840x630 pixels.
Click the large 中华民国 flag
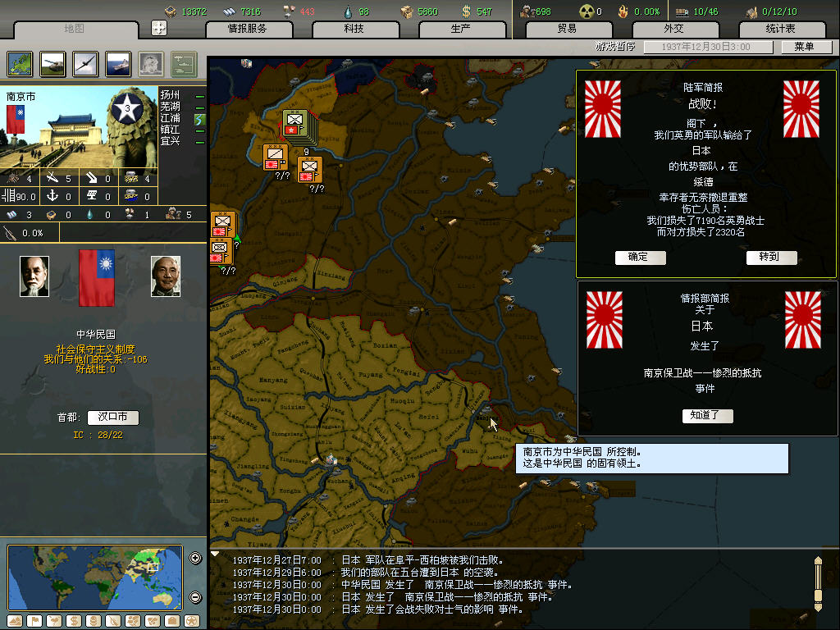click(x=97, y=277)
